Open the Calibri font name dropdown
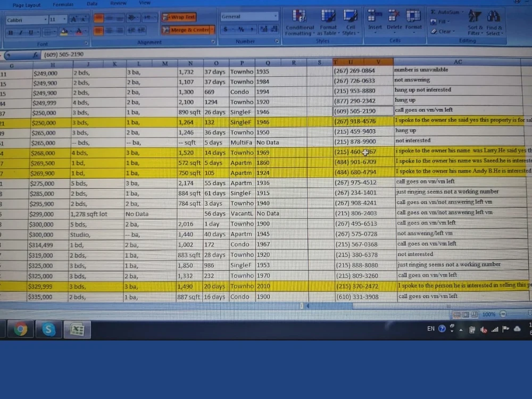The height and width of the screenshot is (399, 532). coord(45,20)
